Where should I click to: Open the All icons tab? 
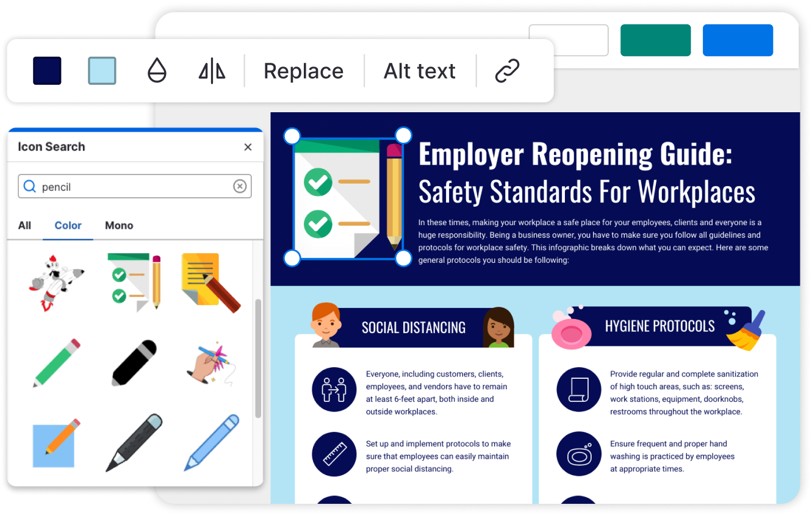24,225
